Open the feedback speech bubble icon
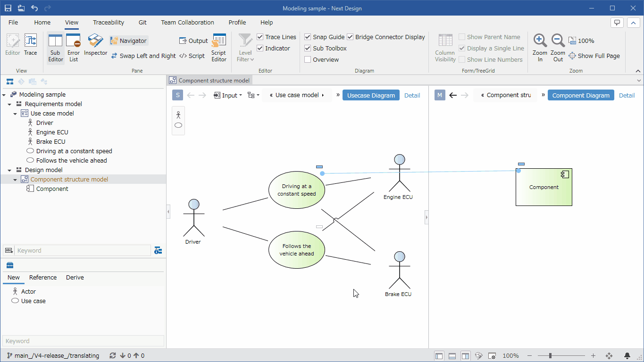Viewport: 644px width, 362px height. 617,22
